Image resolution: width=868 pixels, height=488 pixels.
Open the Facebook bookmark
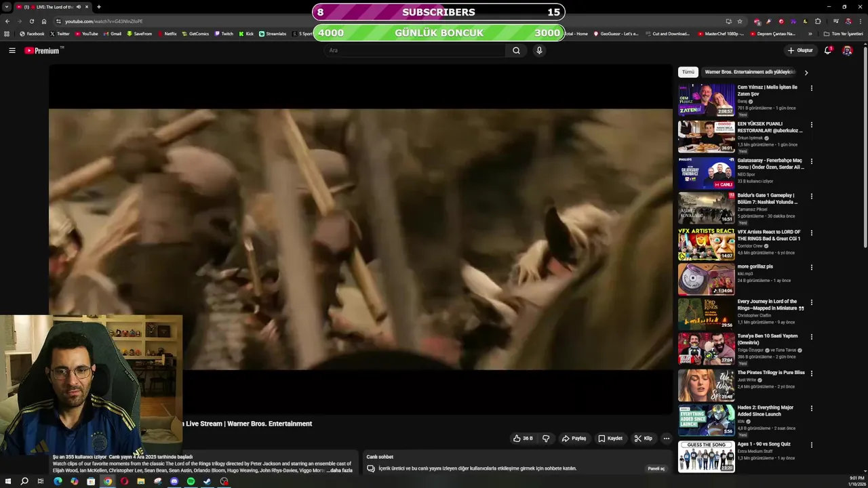pyautogui.click(x=32, y=33)
